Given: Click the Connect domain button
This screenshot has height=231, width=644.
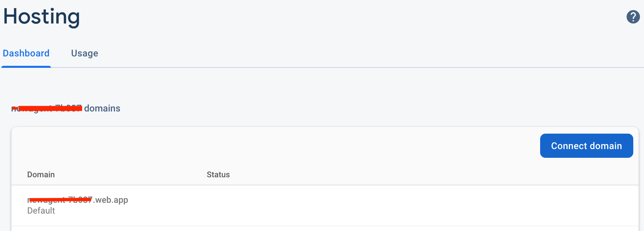Looking at the screenshot, I should [586, 146].
